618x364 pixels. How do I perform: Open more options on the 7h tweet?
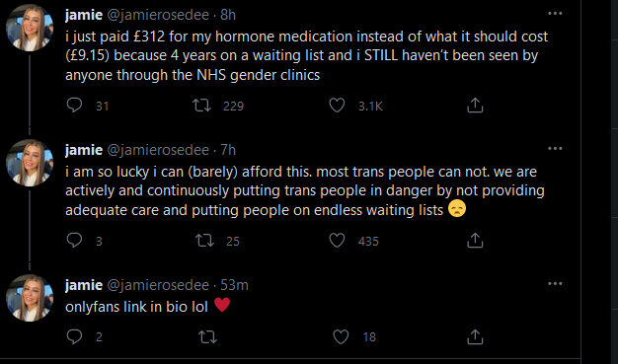(x=555, y=149)
